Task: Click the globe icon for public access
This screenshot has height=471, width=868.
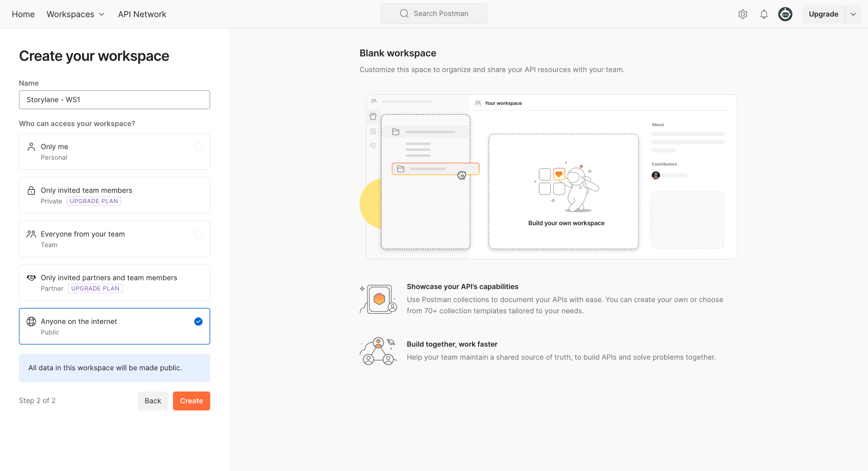Action: (31, 321)
